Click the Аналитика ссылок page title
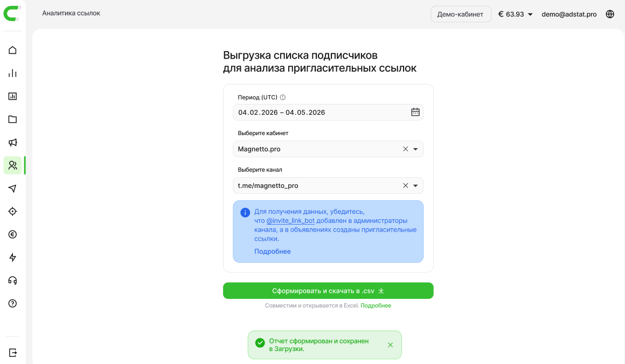This screenshot has height=364, width=625. 71,13
